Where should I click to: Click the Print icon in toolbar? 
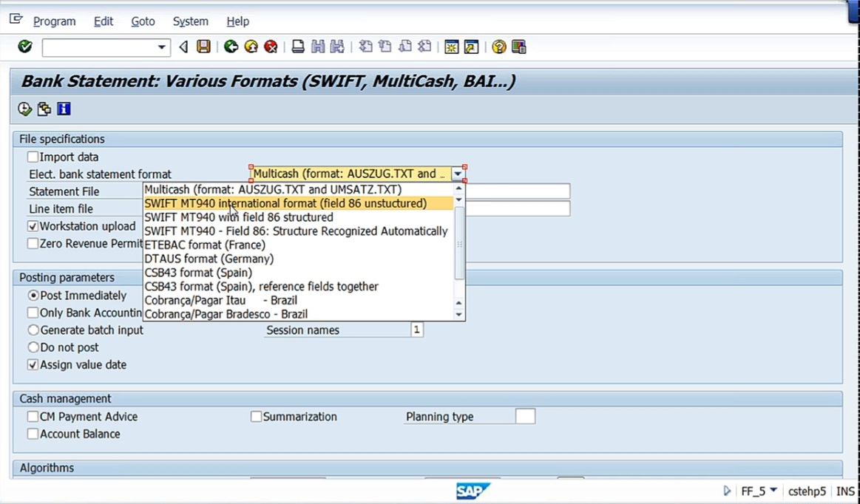pyautogui.click(x=298, y=47)
